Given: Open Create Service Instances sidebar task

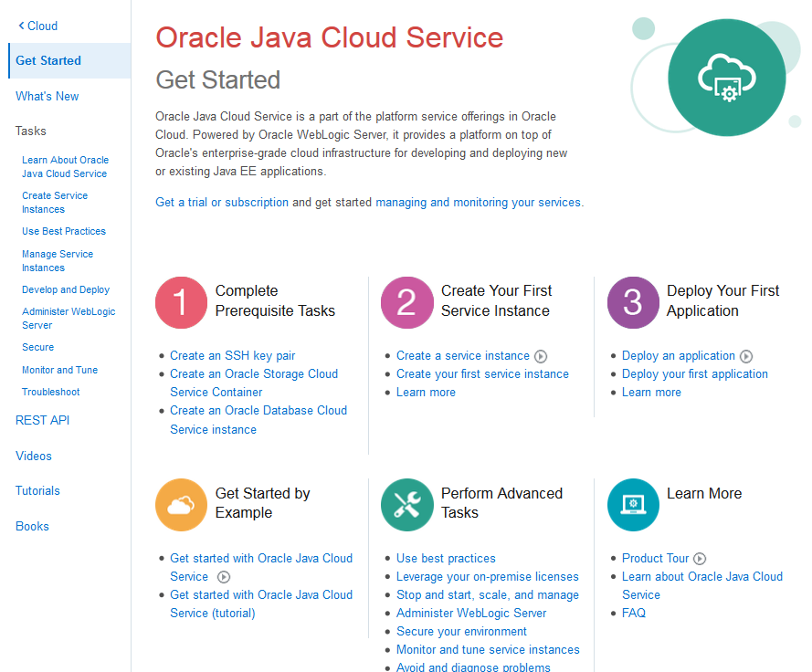Looking at the screenshot, I should point(55,202).
